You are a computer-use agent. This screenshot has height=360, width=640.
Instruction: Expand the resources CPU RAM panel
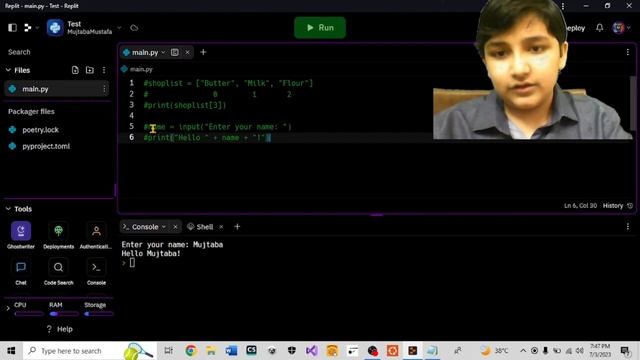coord(8,309)
